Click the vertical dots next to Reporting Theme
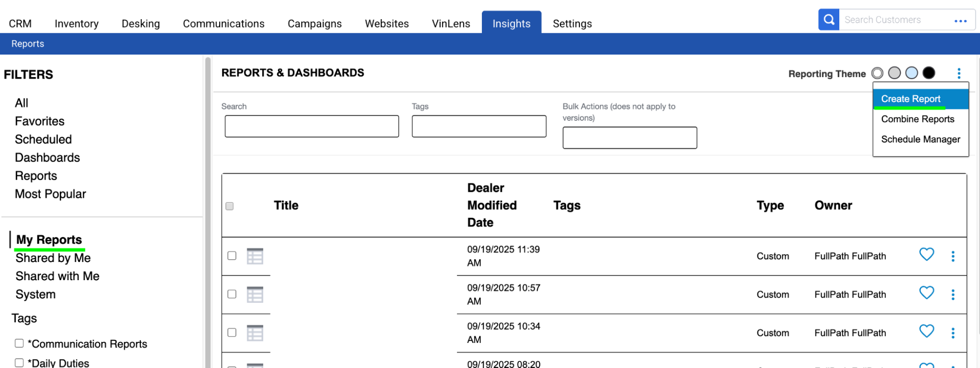This screenshot has height=368, width=980. [958, 74]
